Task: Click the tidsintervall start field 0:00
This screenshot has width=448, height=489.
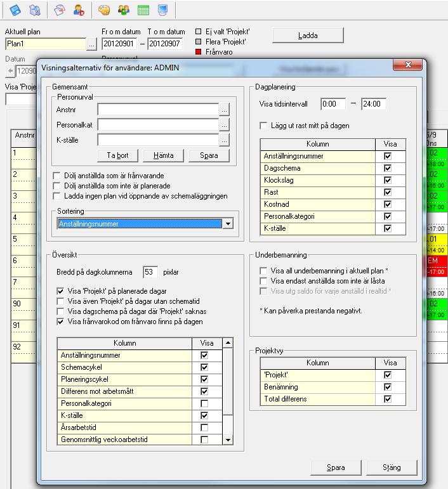Action: coord(333,104)
